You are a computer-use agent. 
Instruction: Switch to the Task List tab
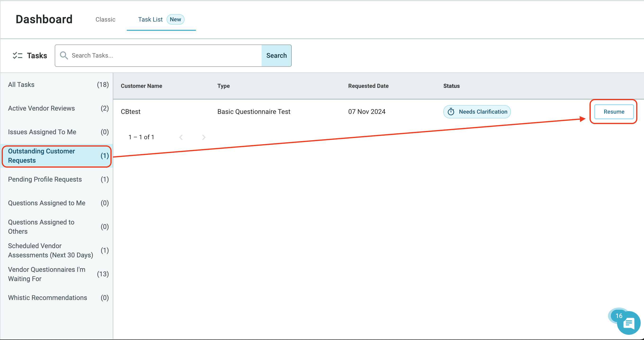point(150,19)
